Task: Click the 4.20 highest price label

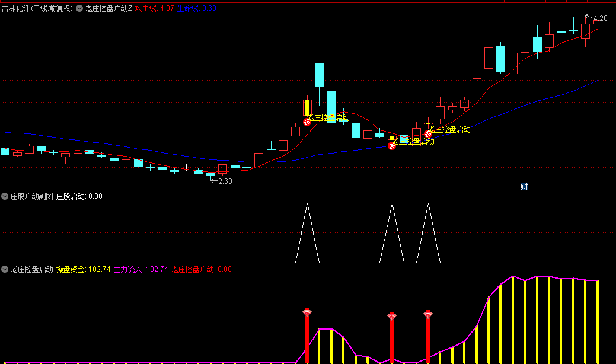Action: (x=600, y=18)
